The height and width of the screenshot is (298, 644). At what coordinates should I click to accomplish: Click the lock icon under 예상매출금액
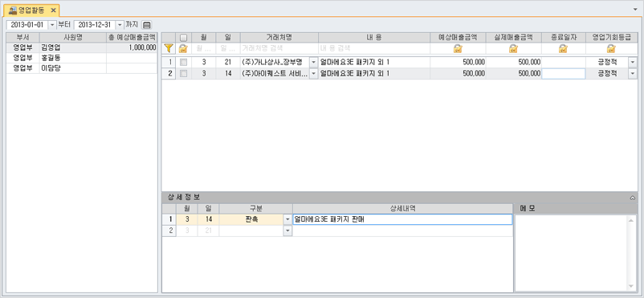click(458, 49)
